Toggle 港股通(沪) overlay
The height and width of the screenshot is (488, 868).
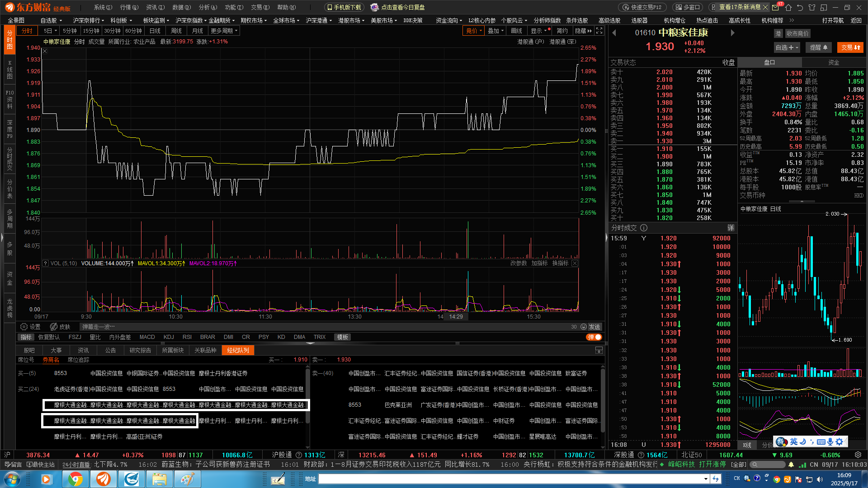click(x=531, y=42)
